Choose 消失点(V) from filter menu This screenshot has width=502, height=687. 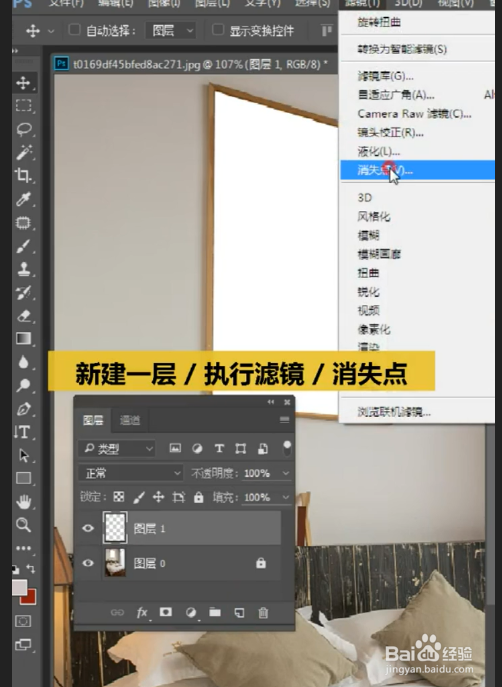[x=417, y=170]
